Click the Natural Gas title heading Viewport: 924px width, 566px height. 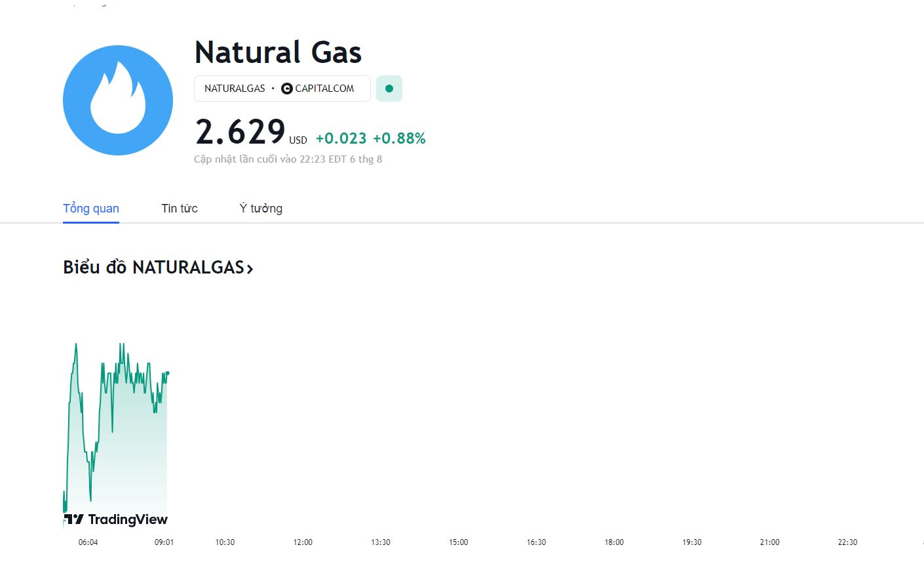tap(278, 52)
